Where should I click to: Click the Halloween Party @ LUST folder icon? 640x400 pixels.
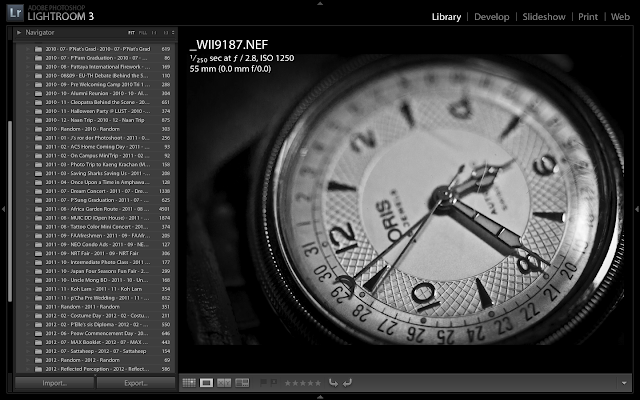click(38, 111)
